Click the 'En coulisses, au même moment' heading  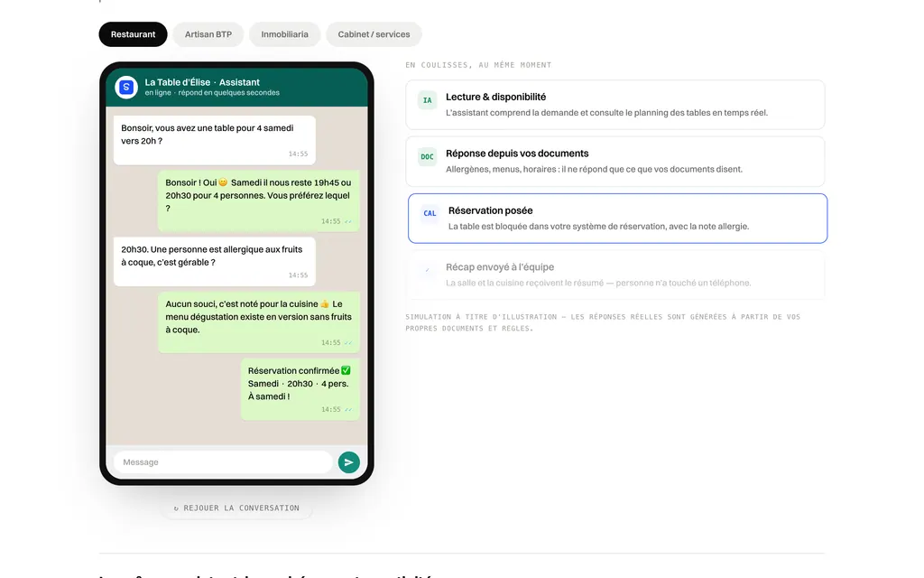(x=478, y=65)
